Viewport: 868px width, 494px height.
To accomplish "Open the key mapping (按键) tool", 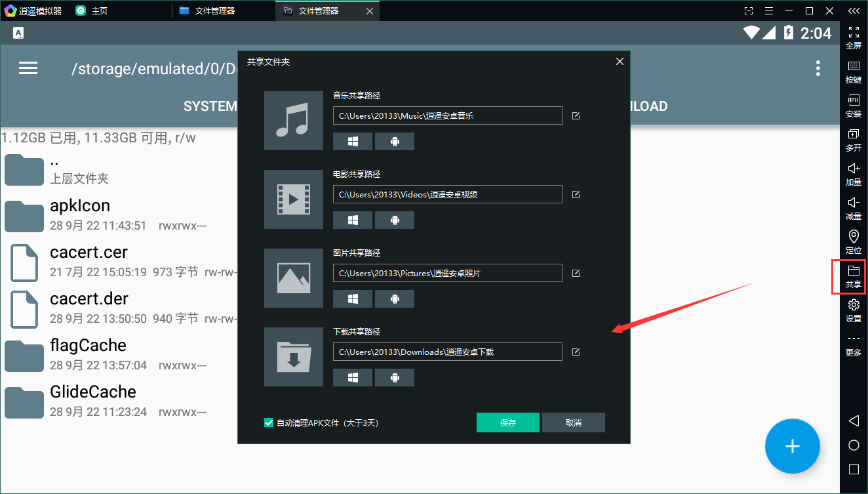I will point(854,72).
